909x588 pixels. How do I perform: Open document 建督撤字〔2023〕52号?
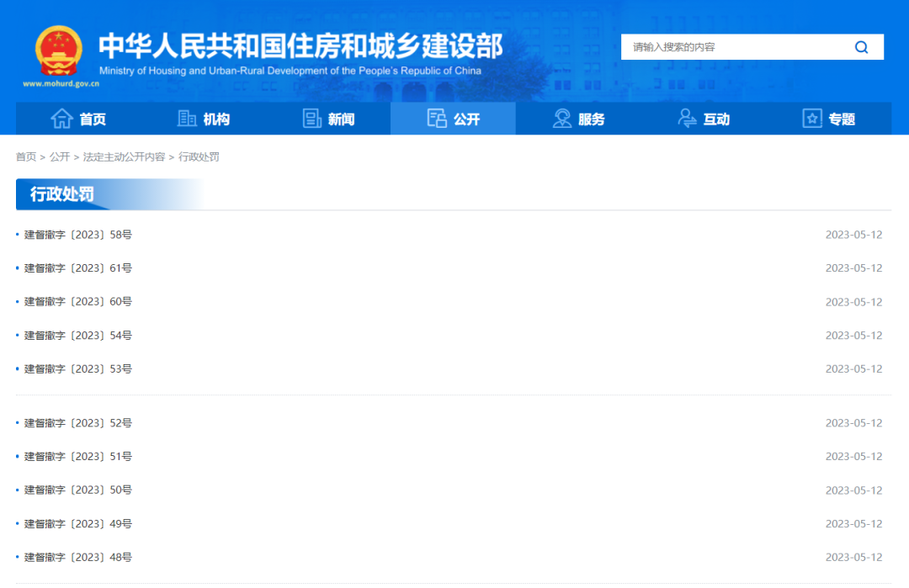pos(78,423)
